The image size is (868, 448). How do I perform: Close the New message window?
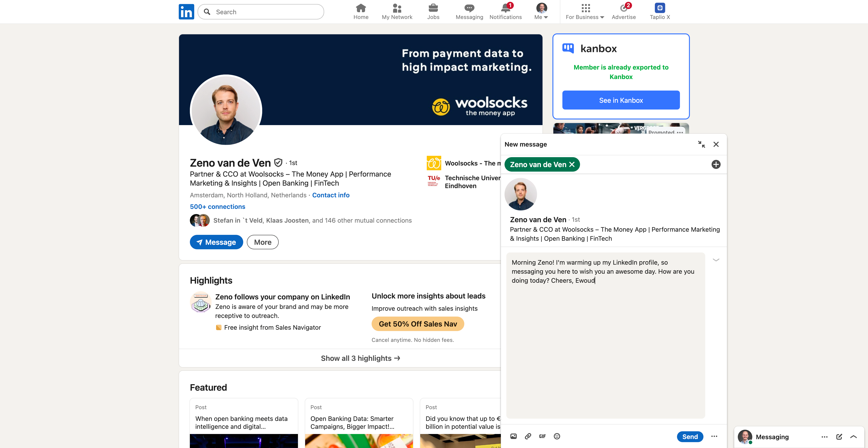[716, 144]
